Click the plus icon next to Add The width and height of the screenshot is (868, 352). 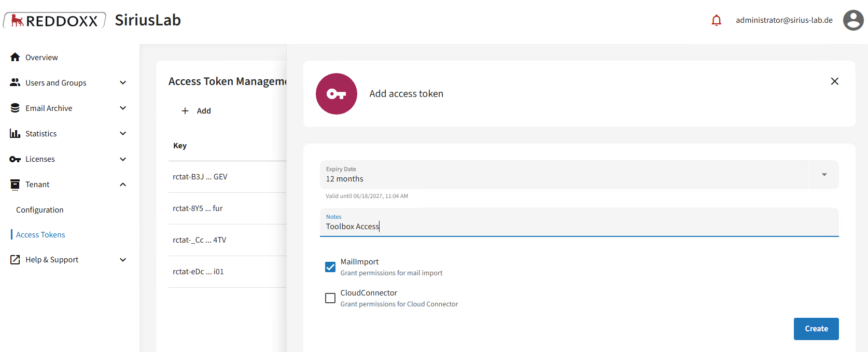coord(185,111)
